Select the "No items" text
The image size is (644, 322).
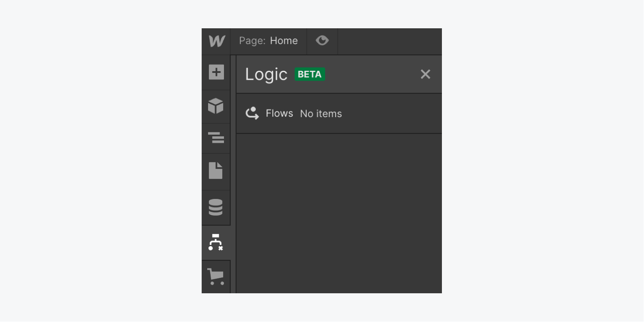click(321, 114)
